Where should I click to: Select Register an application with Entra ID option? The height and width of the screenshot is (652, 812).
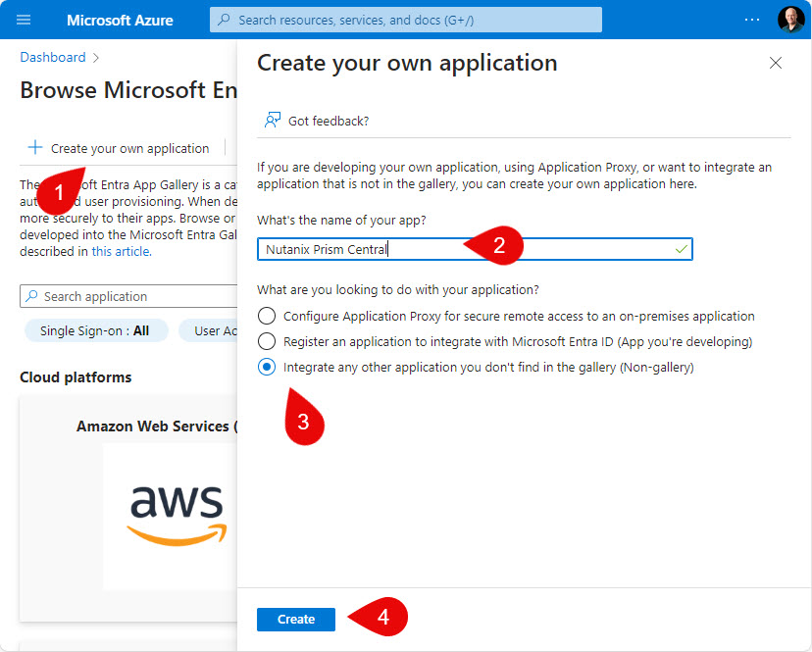coord(267,341)
